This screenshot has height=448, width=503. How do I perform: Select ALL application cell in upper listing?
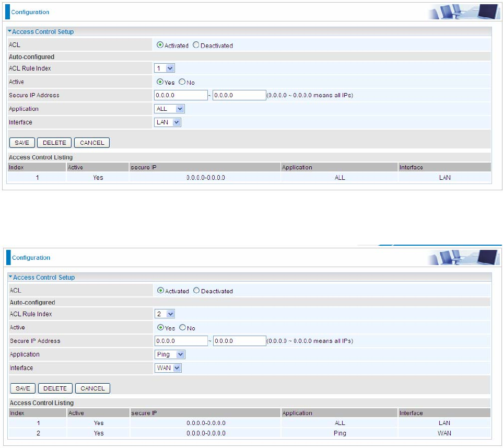340,178
